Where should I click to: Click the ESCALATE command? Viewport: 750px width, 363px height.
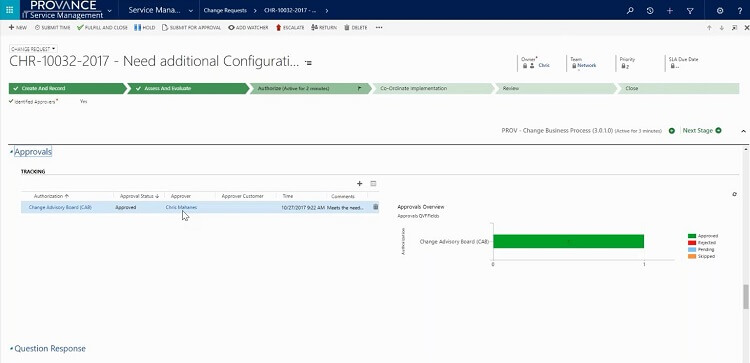coord(290,28)
